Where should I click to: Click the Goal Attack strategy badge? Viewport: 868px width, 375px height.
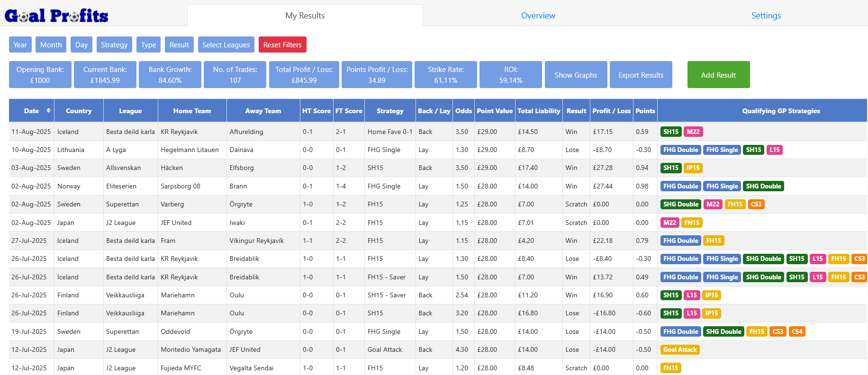coord(680,350)
